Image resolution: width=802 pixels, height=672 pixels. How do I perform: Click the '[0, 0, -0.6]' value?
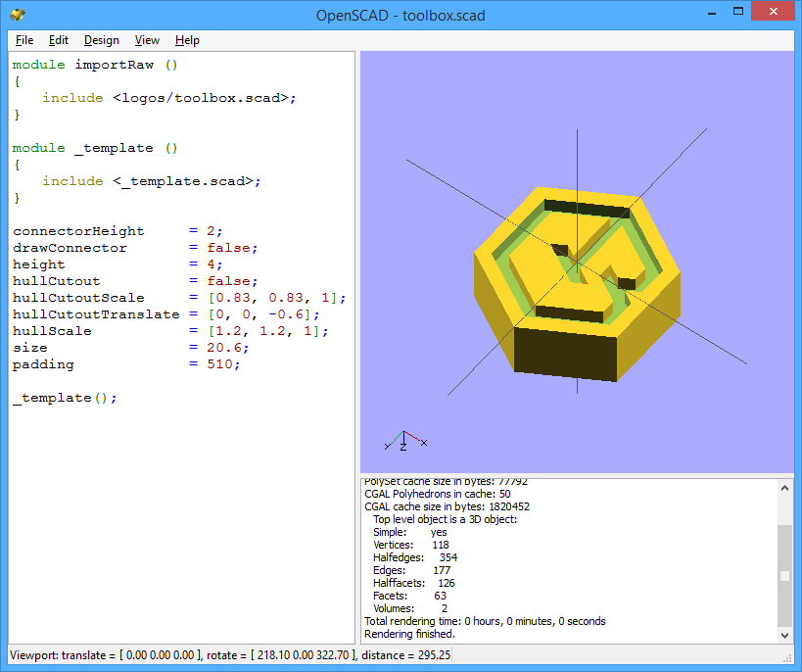259,314
